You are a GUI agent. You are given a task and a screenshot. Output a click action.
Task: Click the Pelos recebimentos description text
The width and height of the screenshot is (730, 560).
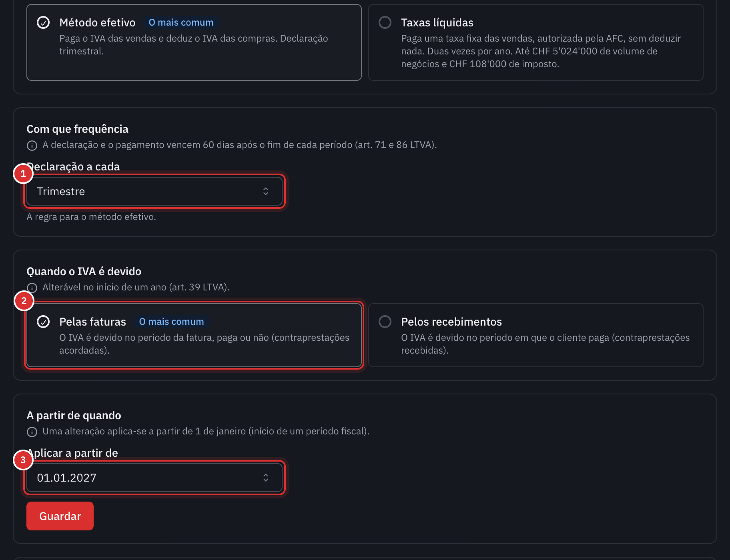pyautogui.click(x=545, y=344)
